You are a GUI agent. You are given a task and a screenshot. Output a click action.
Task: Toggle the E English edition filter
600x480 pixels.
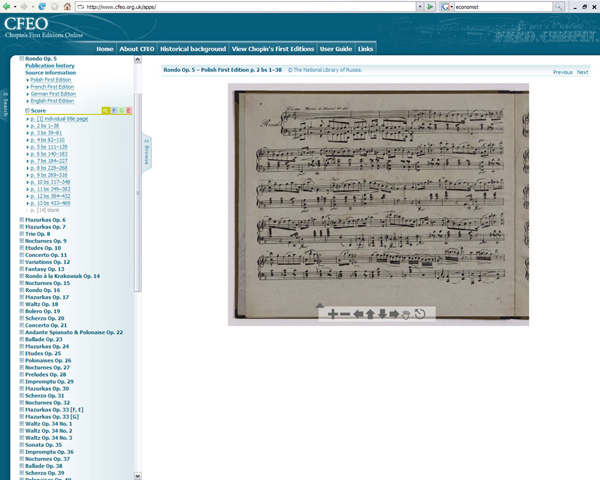point(129,111)
